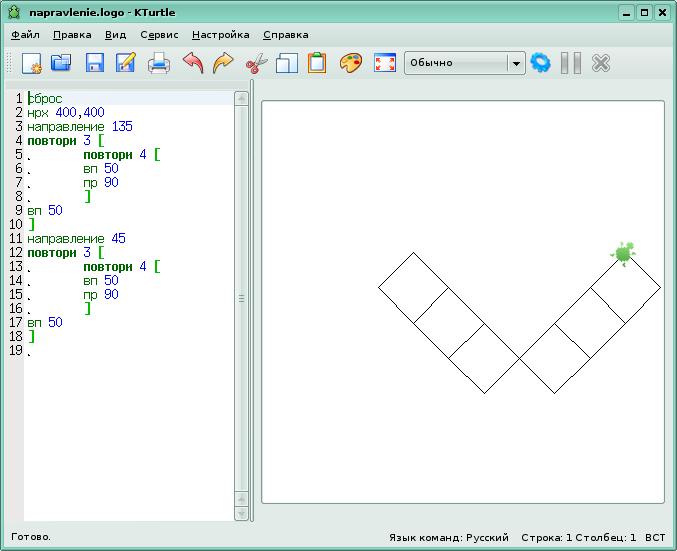Open the Сервис menu
Image resolution: width=677 pixels, height=551 pixels.
(159, 34)
